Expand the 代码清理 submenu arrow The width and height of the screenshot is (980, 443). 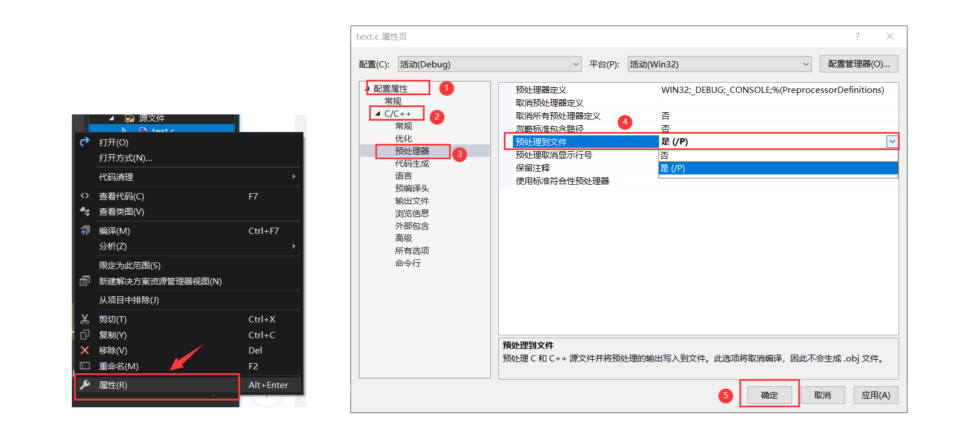tap(294, 177)
